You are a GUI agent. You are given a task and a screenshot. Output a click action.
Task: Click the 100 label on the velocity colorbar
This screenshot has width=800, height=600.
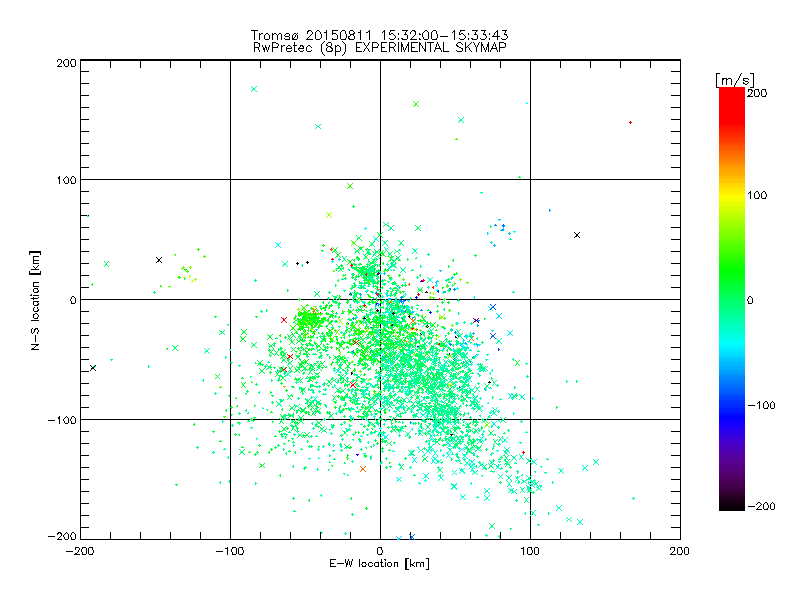(757, 195)
